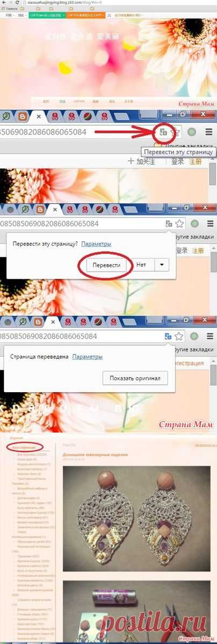
Task: Click the 加关注 follow link
Action: click(146, 161)
